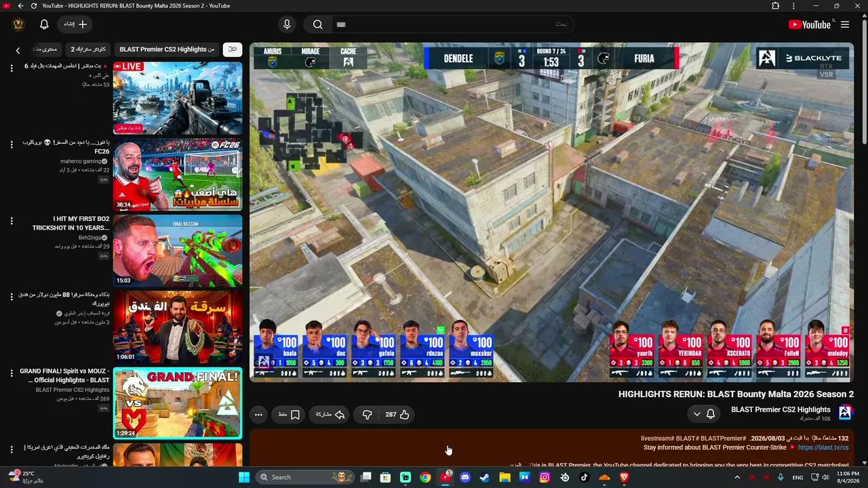This screenshot has width=868, height=488.
Task: Select the 'الكل' filter chip
Action: (x=233, y=49)
